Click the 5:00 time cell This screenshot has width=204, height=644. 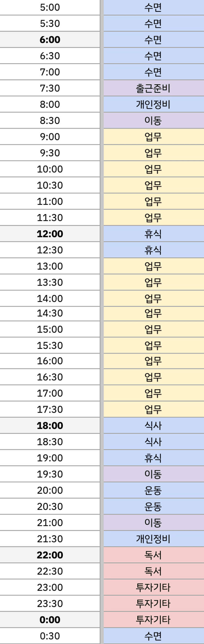(x=50, y=7)
